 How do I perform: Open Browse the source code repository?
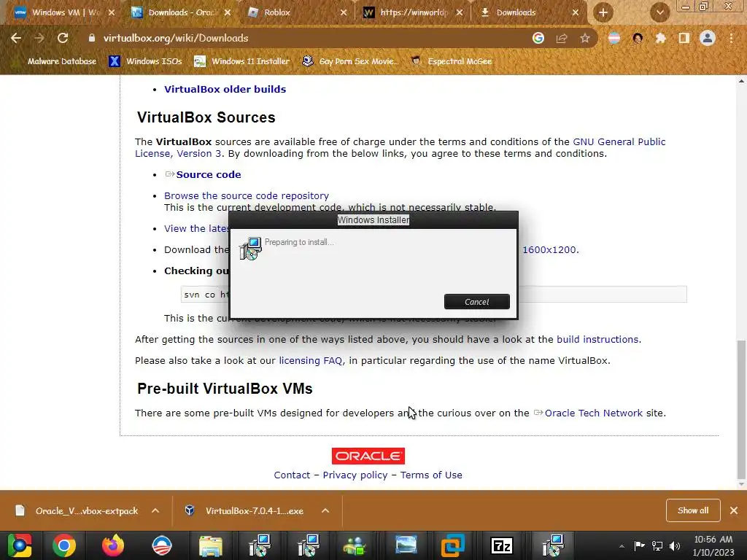pos(247,195)
